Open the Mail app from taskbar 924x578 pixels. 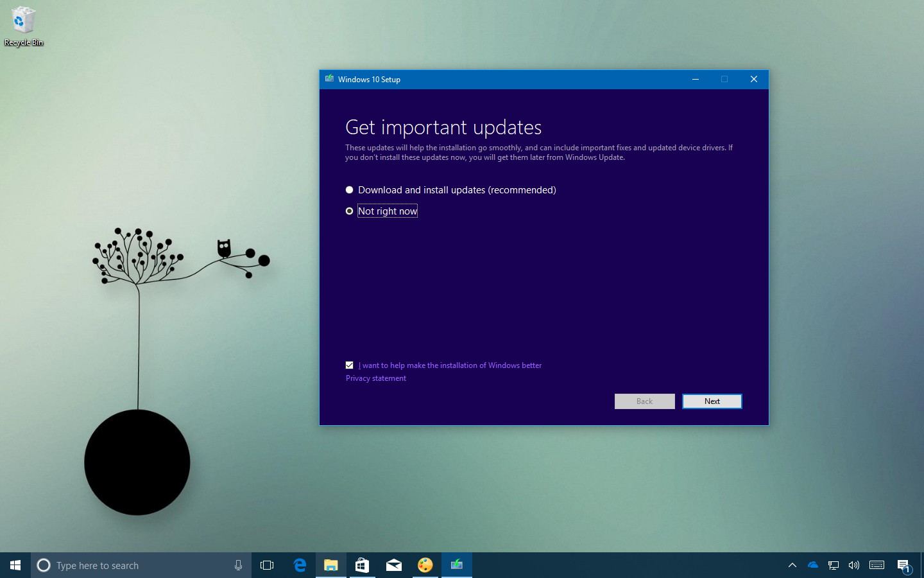[x=393, y=565]
